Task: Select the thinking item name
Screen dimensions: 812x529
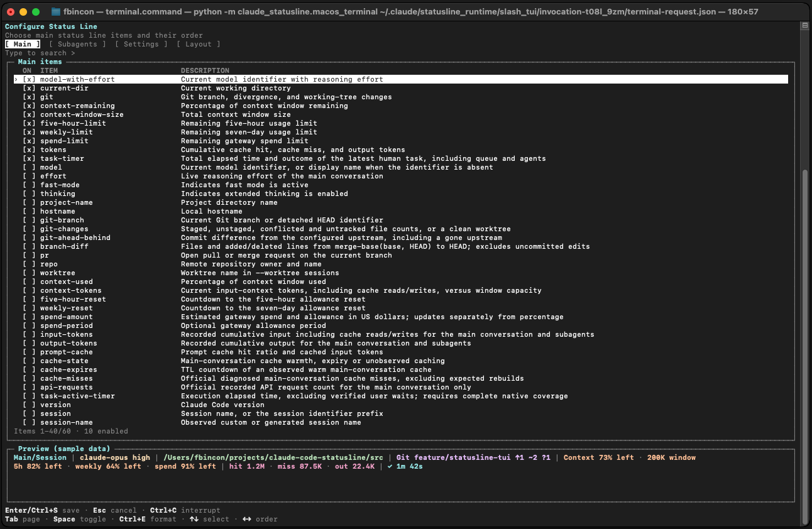Action: (x=58, y=194)
